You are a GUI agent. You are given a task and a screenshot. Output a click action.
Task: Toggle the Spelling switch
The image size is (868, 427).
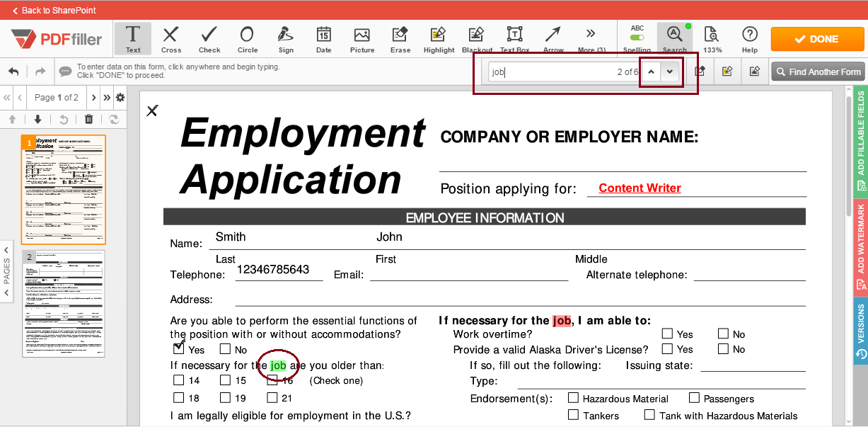(637, 38)
